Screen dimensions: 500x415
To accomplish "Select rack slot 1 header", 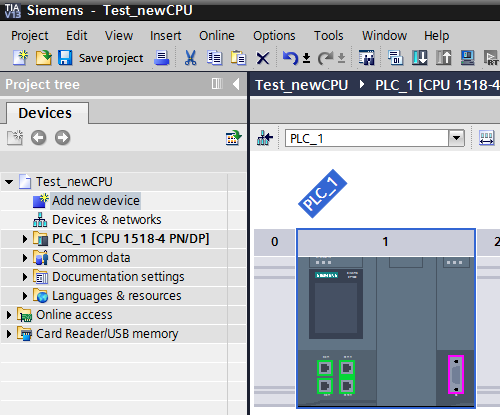I will 386,242.
